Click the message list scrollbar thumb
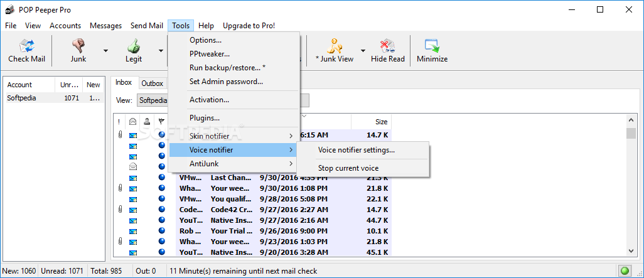Viewport: 644px width, 278px height. tap(631, 133)
